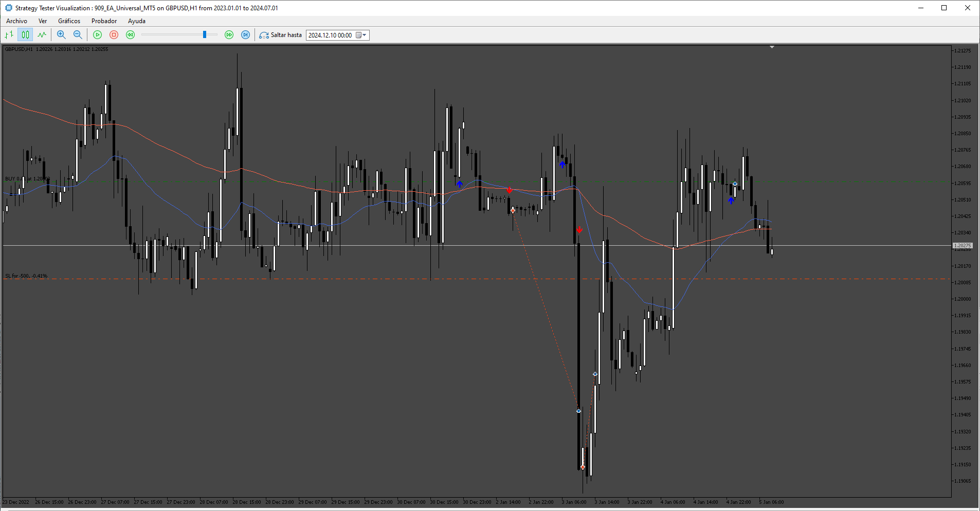Switch to line chart display
This screenshot has width=980, height=511.
(x=42, y=35)
